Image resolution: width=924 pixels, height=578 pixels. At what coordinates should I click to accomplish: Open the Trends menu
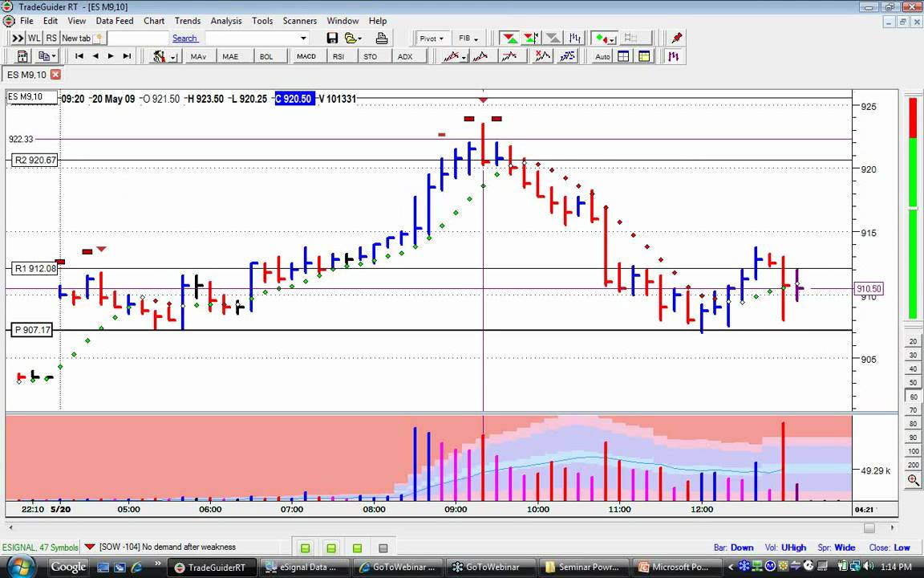point(188,21)
